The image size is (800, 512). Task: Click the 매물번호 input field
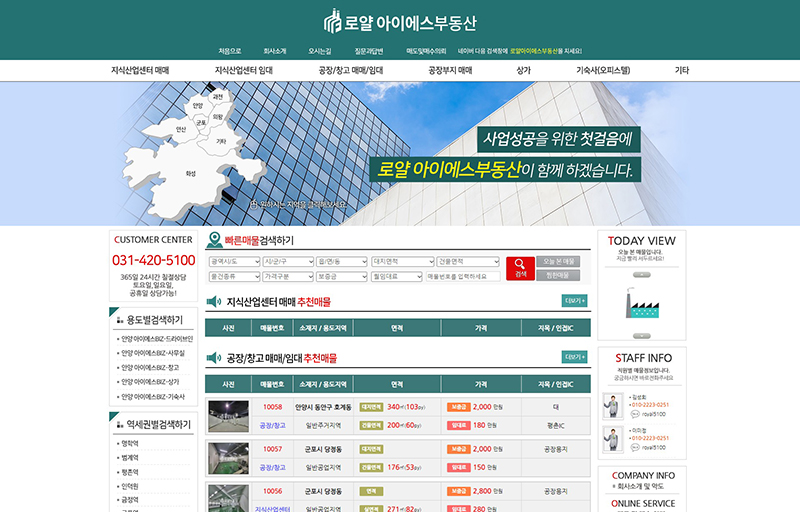(x=463, y=276)
